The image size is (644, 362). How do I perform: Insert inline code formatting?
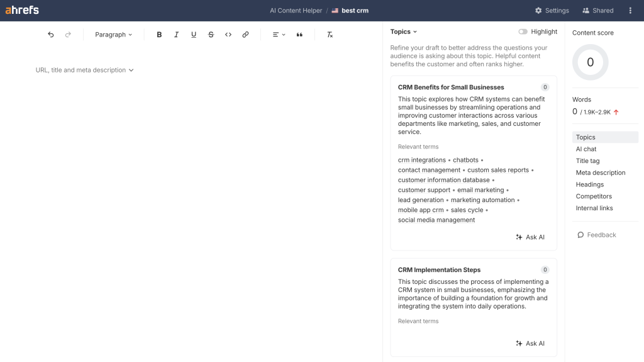coord(228,35)
